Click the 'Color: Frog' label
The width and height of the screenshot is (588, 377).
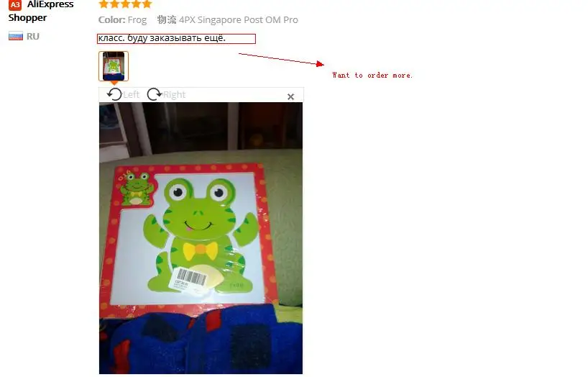[x=122, y=20]
